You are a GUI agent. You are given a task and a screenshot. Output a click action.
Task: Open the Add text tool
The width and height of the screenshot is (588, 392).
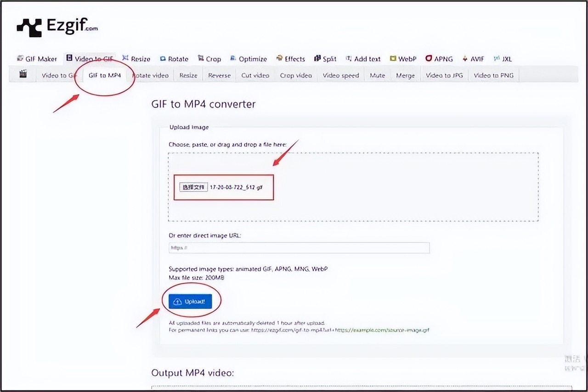(363, 59)
